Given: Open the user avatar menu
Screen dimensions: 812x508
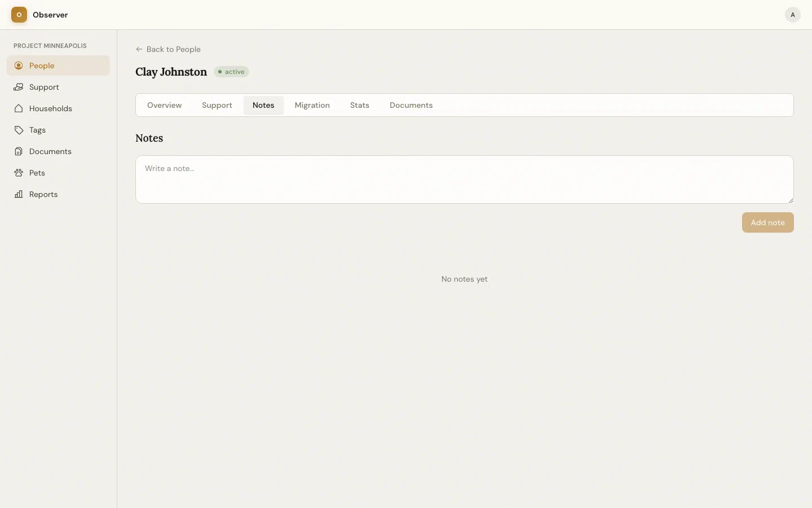Looking at the screenshot, I should tap(792, 15).
